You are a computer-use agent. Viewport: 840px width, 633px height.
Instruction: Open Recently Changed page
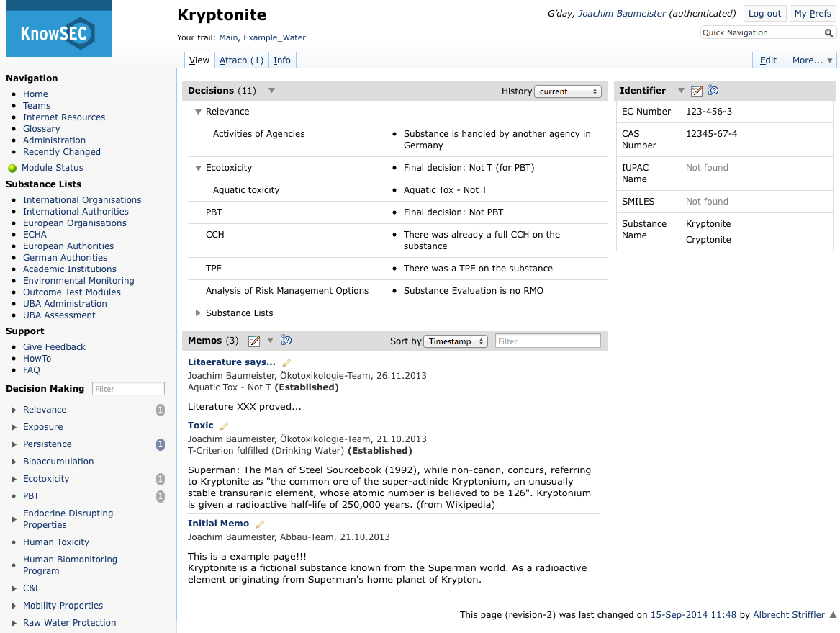62,152
